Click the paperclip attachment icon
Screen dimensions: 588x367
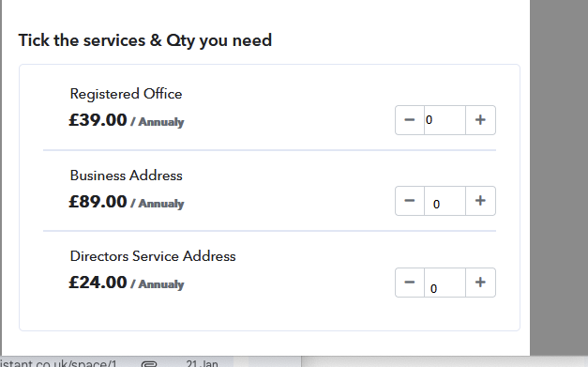pos(149,363)
